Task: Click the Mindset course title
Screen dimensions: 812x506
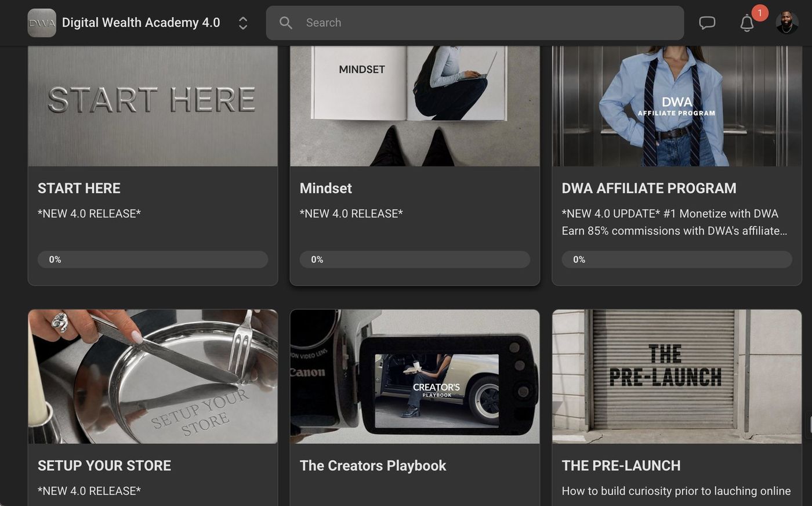Action: click(325, 188)
